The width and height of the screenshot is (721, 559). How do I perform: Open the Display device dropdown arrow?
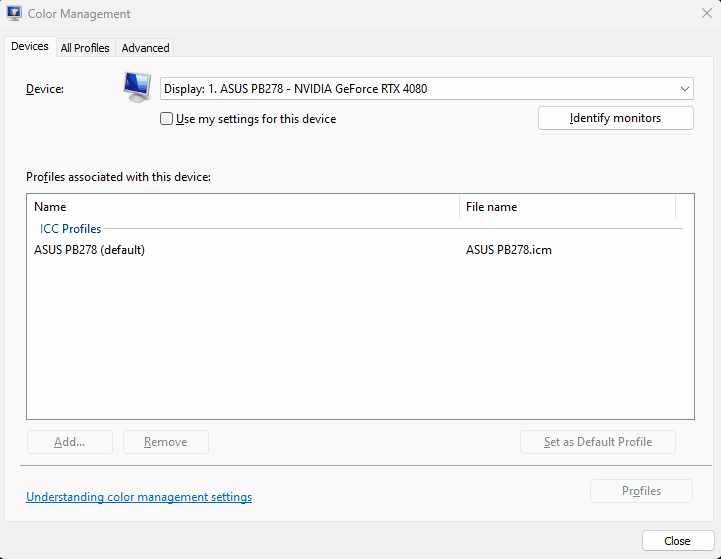click(x=685, y=89)
